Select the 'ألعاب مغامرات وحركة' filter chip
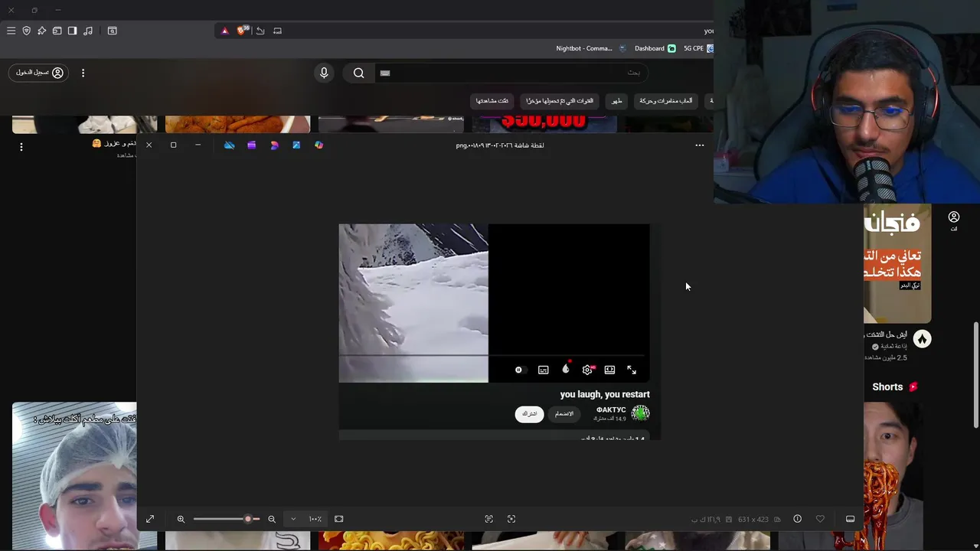The width and height of the screenshot is (980, 551). [665, 101]
